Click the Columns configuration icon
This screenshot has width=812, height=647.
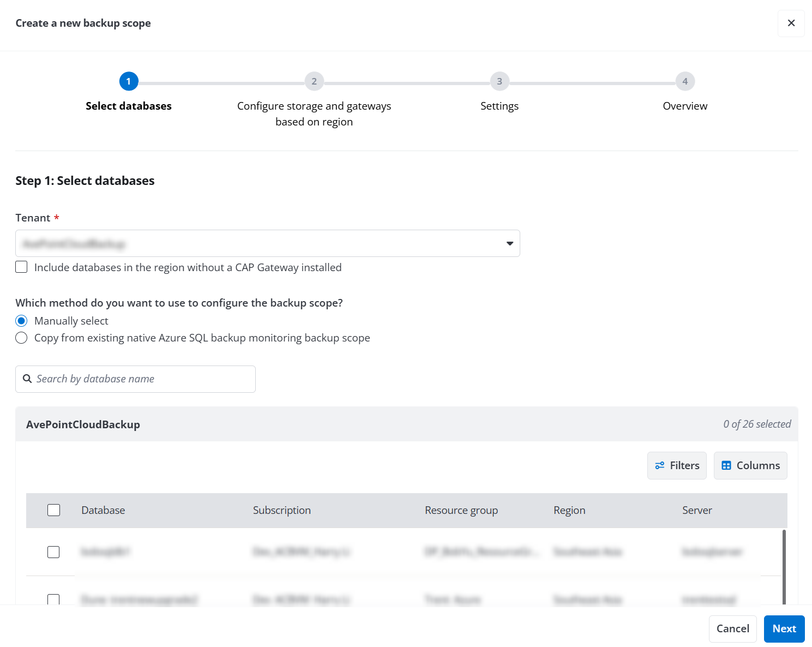(x=727, y=465)
